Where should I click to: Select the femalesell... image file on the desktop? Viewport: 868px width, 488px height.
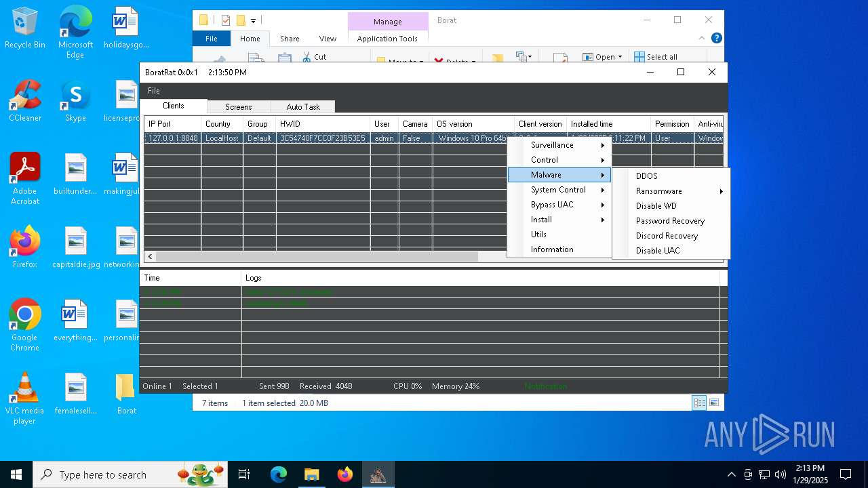click(x=75, y=394)
